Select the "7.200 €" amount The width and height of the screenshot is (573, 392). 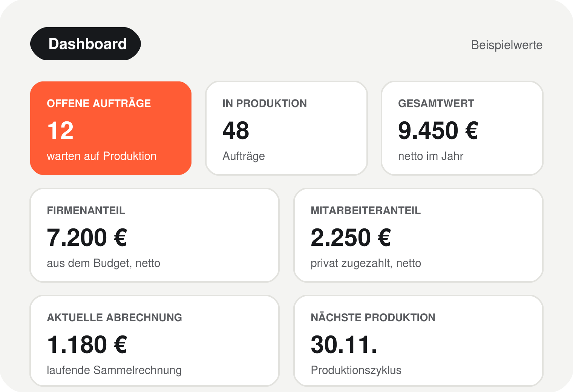[x=87, y=237]
